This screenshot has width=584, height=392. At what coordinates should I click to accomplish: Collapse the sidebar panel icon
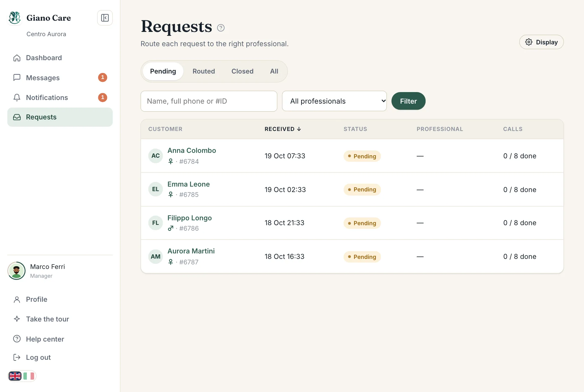click(x=105, y=18)
